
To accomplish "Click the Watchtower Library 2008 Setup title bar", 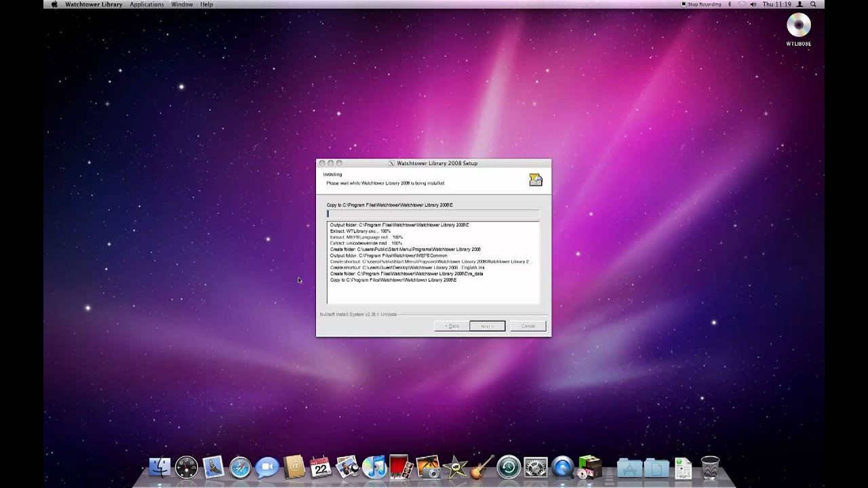I will point(434,163).
